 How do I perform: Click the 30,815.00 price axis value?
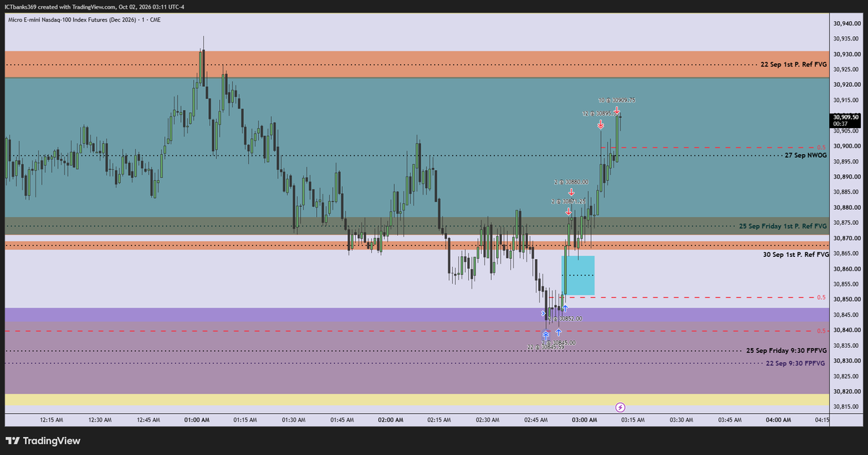pos(846,407)
